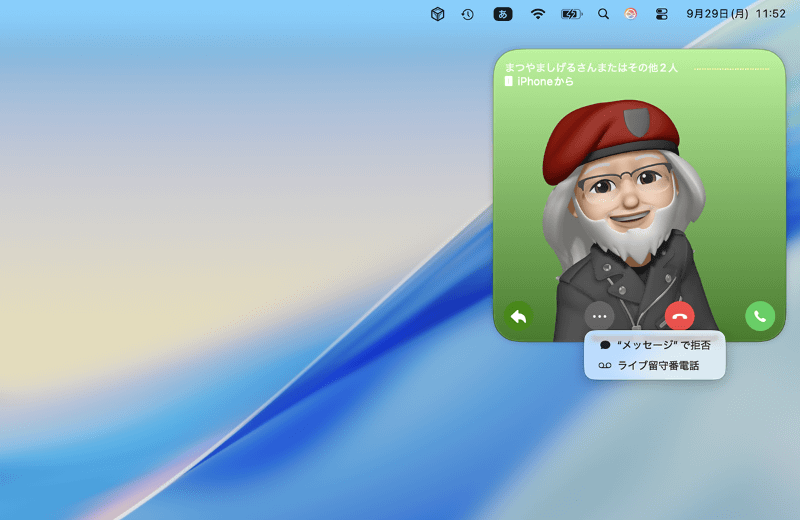Open Spotlight search icon
Screen dimensions: 800x520
coord(603,14)
